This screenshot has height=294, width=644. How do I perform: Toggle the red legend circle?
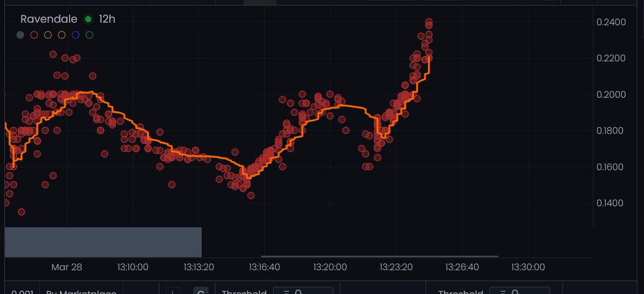click(34, 35)
